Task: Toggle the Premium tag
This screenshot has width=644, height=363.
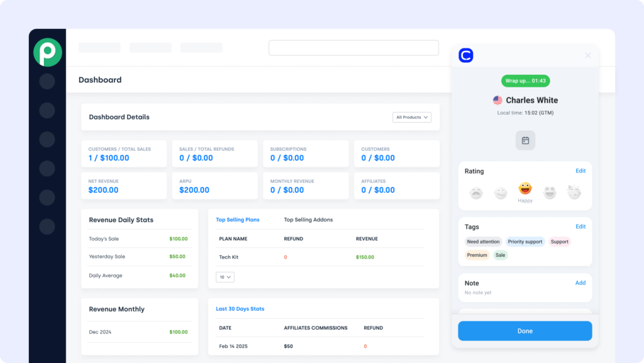Action: click(x=477, y=255)
